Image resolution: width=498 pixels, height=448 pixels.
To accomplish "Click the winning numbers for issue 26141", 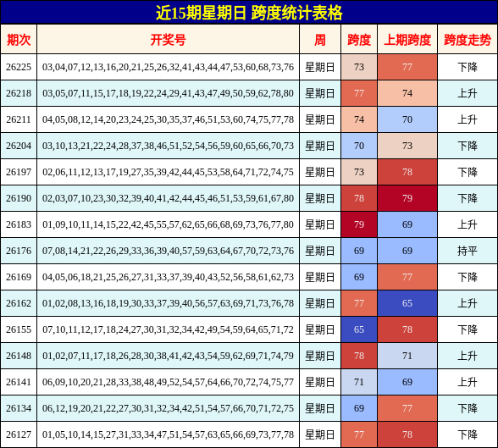I will 168,382.
